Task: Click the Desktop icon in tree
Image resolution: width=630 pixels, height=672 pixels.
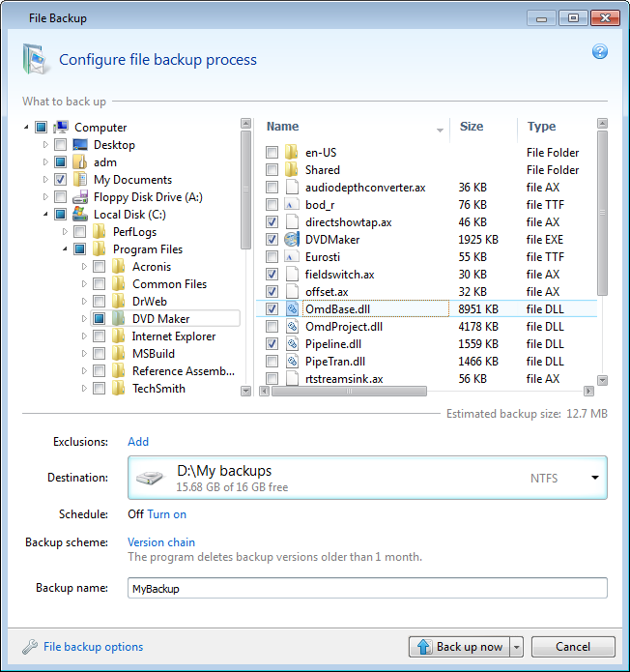Action: pyautogui.click(x=80, y=144)
